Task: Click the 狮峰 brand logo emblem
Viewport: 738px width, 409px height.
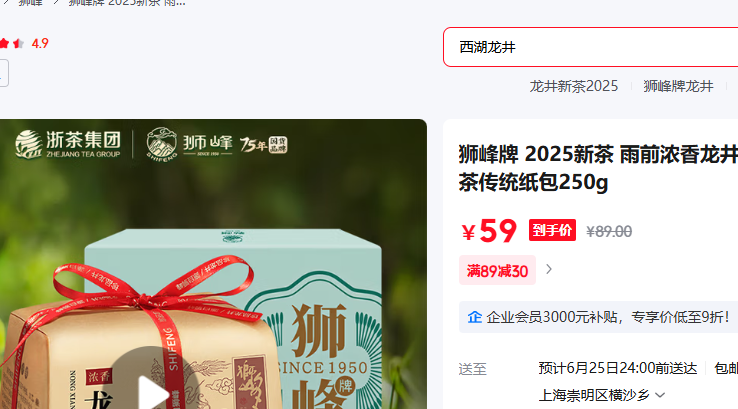Action: (161, 143)
